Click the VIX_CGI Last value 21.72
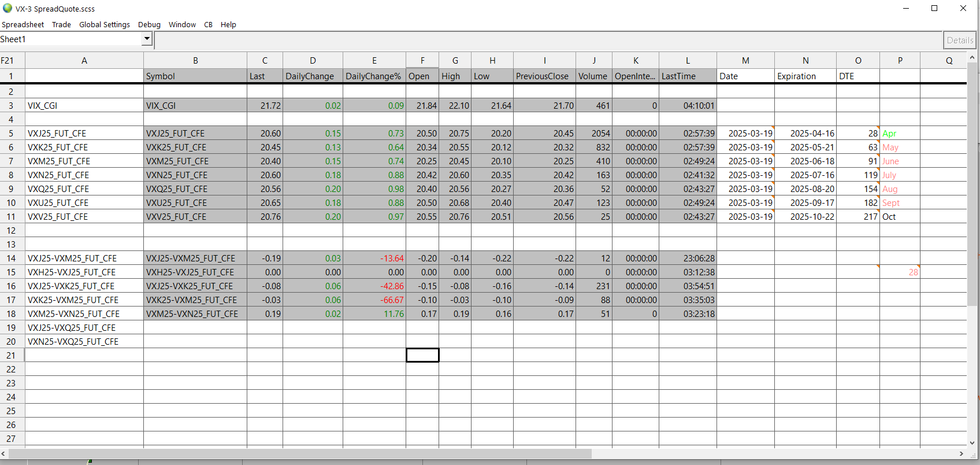 click(265, 105)
